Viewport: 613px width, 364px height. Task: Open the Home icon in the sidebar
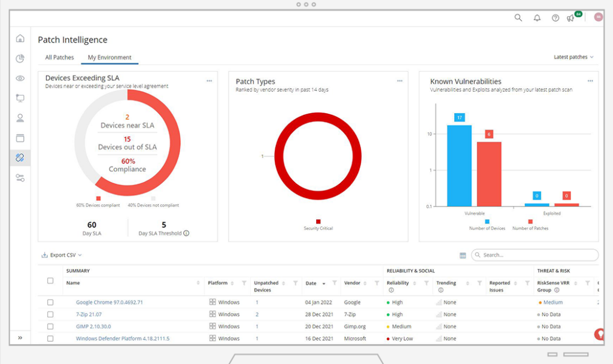pos(20,38)
